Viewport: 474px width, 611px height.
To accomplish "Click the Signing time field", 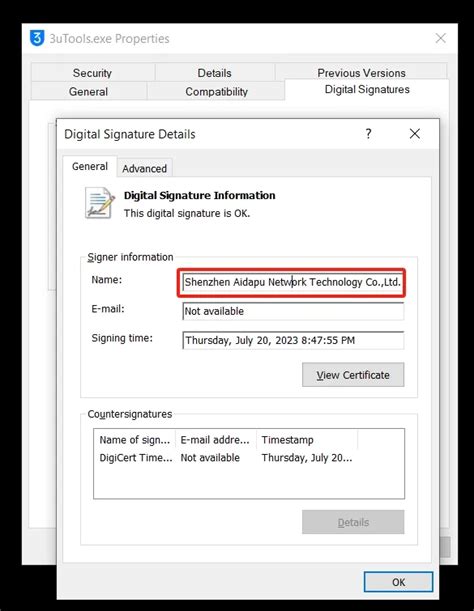I will [293, 340].
